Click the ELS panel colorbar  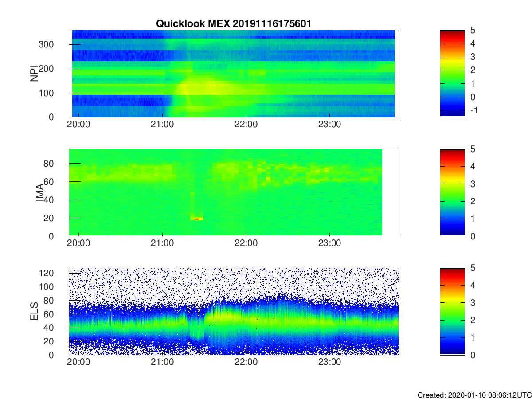click(x=452, y=311)
